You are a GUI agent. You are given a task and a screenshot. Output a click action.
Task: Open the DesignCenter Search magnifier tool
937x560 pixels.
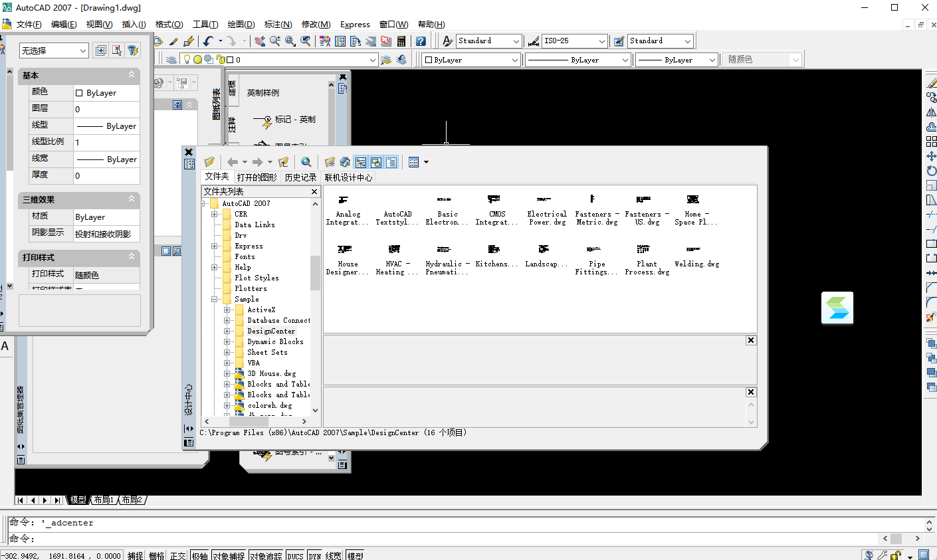click(306, 162)
